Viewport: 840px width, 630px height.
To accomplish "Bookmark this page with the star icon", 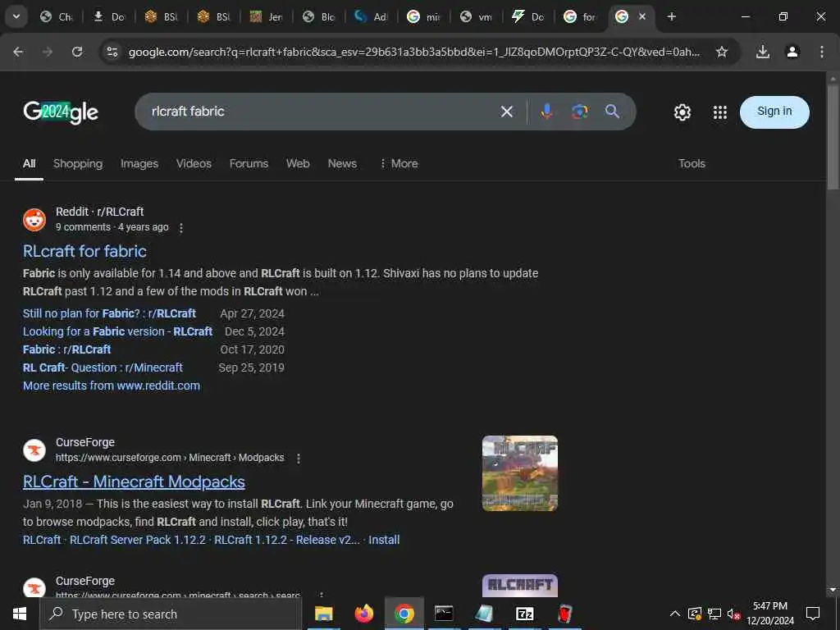I will tap(722, 52).
